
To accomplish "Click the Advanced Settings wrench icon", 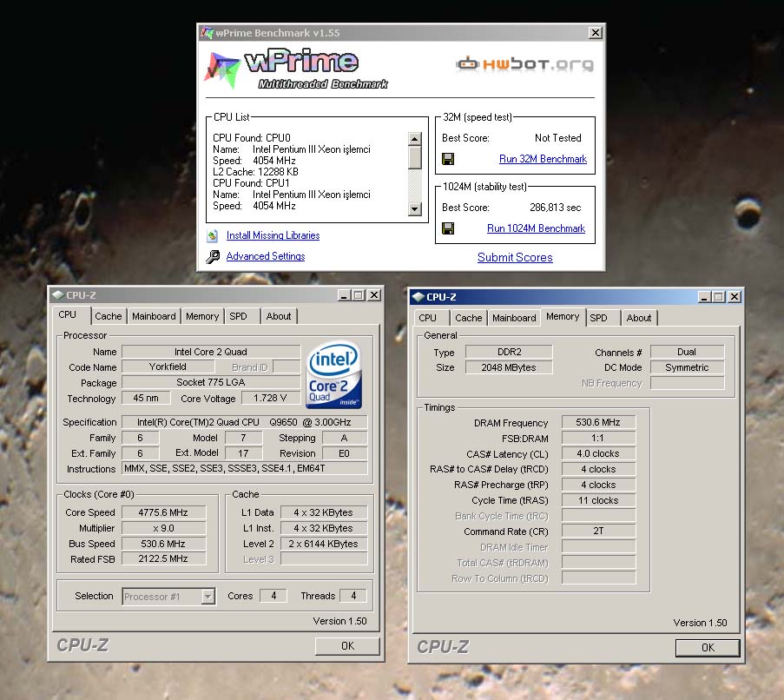I will coord(213,256).
